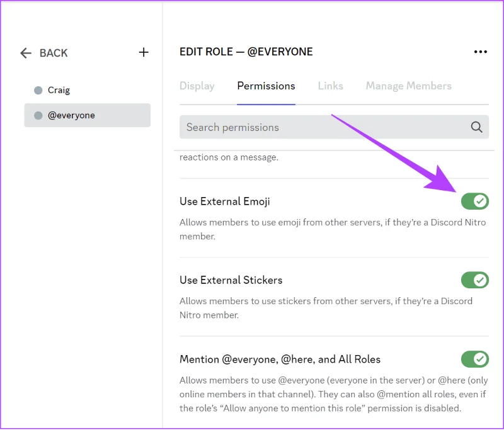This screenshot has height=430, width=504.
Task: Click the Use External Emoji label
Action: coord(225,201)
